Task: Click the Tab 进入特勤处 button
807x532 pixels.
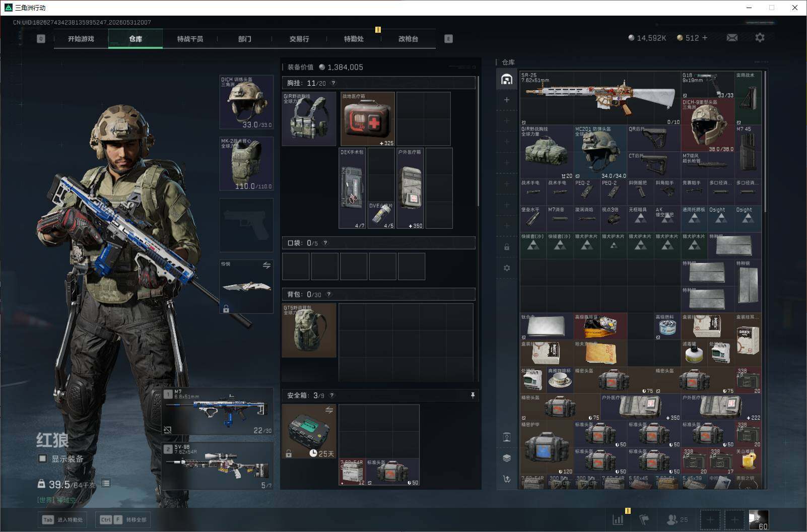Action: (63, 520)
